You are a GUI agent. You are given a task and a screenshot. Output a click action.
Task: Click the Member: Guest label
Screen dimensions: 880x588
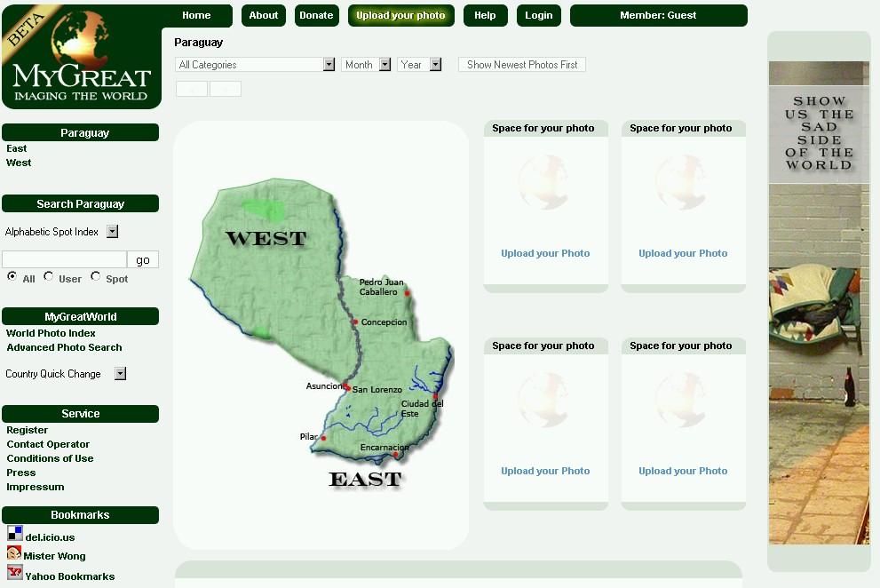[658, 15]
